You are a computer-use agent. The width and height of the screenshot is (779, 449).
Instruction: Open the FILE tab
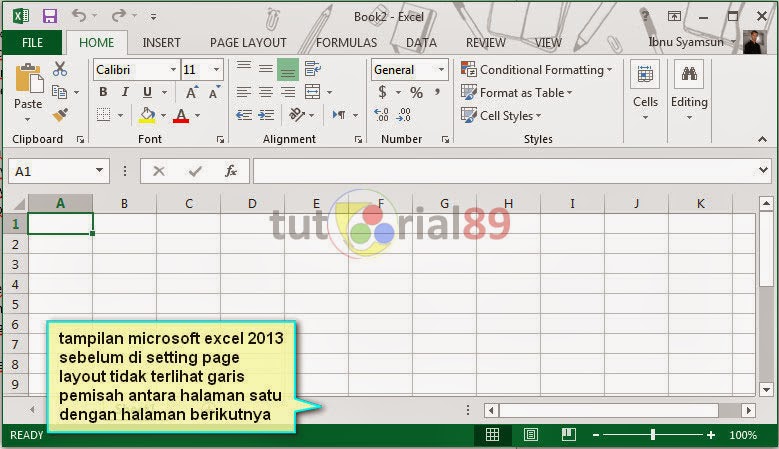(x=32, y=43)
